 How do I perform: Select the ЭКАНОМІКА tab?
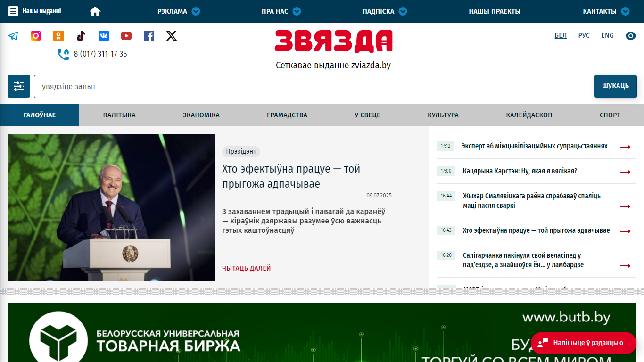(201, 115)
